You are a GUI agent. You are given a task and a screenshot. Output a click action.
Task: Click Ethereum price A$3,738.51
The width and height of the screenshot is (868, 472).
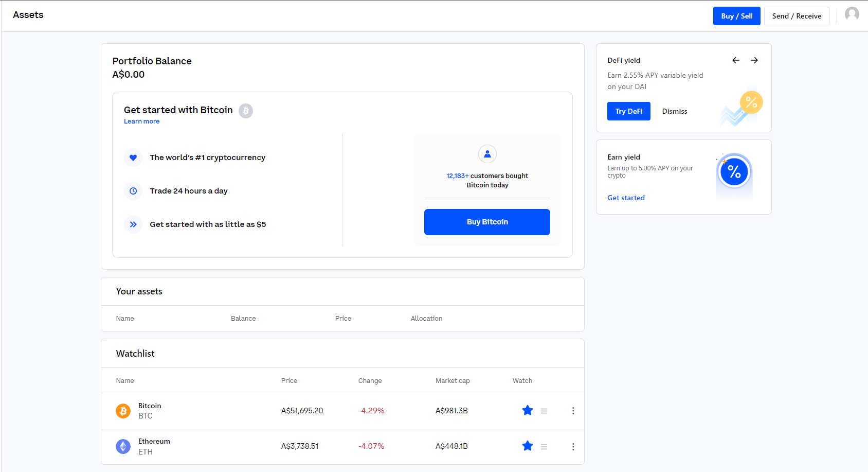tap(300, 446)
